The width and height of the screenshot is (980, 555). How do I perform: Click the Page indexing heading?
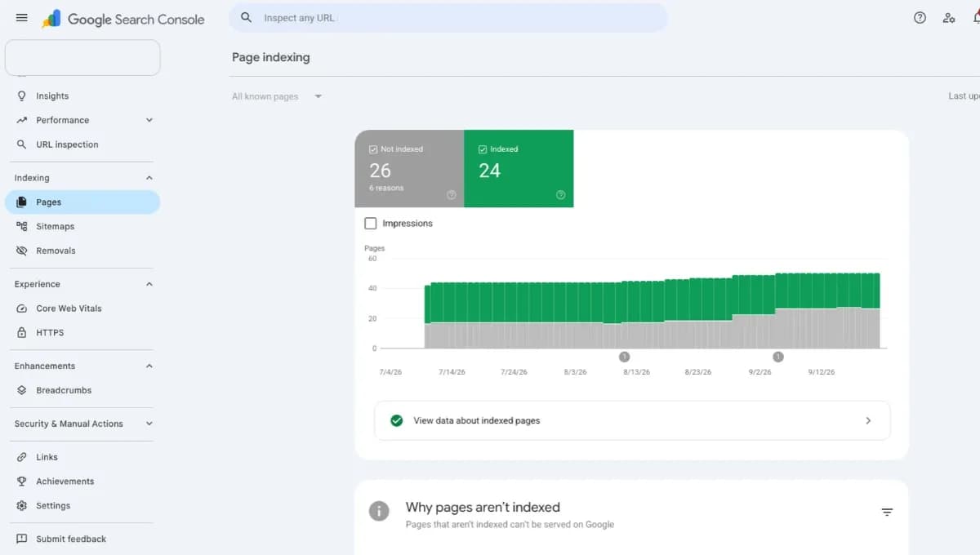(271, 57)
